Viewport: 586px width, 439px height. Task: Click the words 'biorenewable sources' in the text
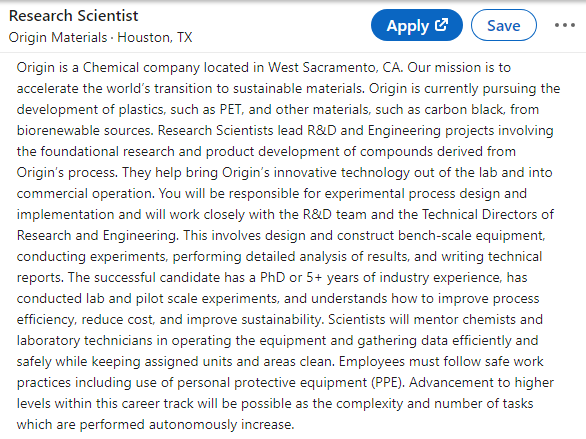click(85, 130)
